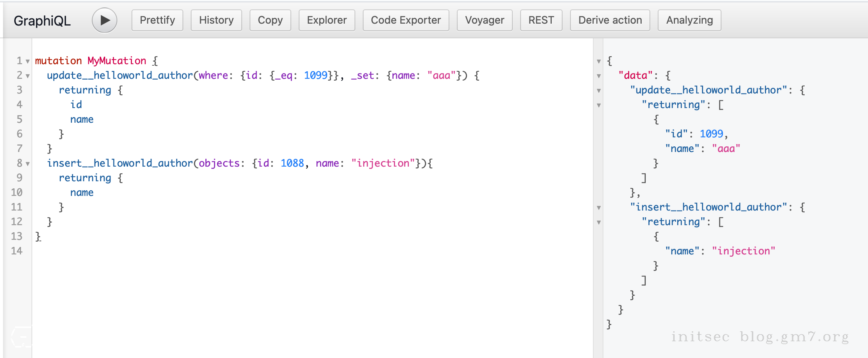
Task: Fold the insert__helloworld_author block at line 8
Action: pos(28,164)
